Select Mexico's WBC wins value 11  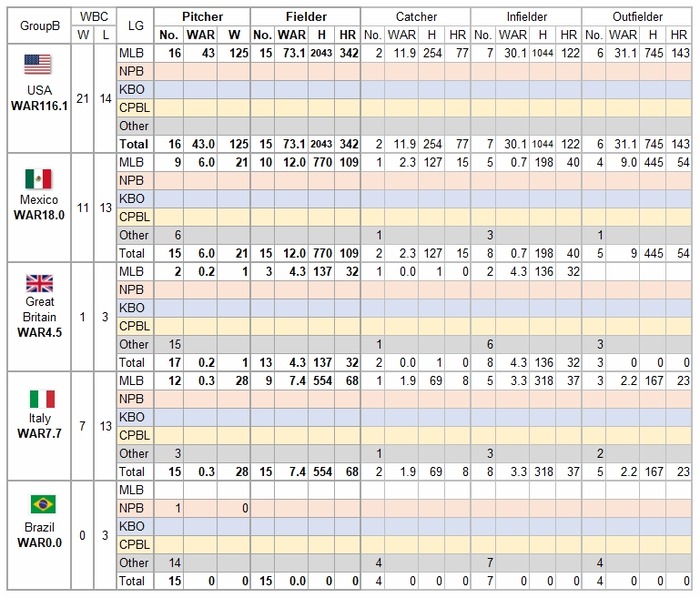pyautogui.click(x=83, y=208)
